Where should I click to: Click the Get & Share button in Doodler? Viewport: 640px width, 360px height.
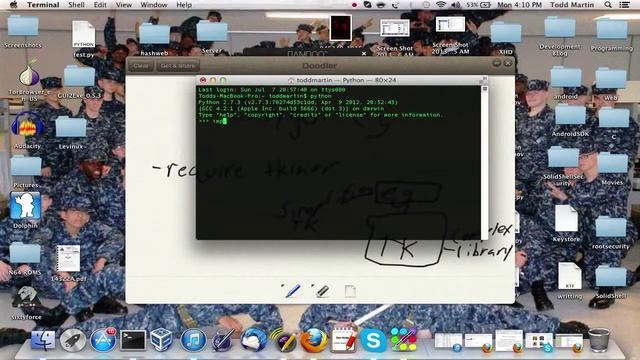(x=178, y=66)
